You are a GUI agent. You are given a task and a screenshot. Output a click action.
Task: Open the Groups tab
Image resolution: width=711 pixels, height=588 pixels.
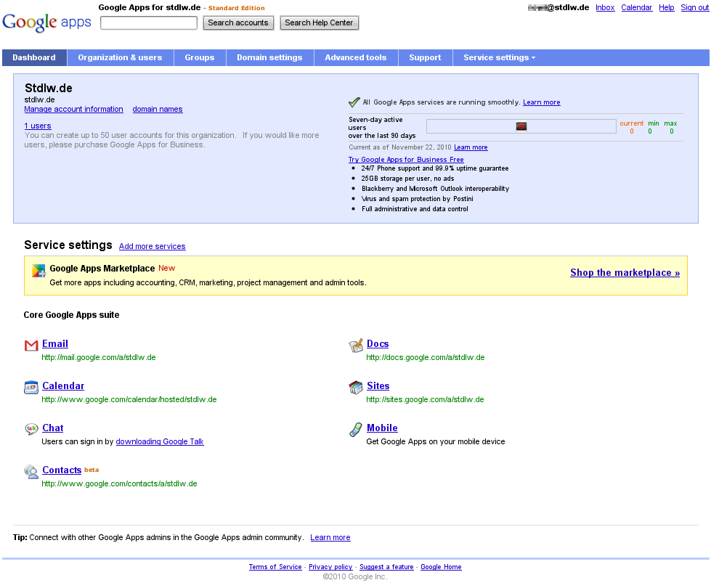click(200, 57)
